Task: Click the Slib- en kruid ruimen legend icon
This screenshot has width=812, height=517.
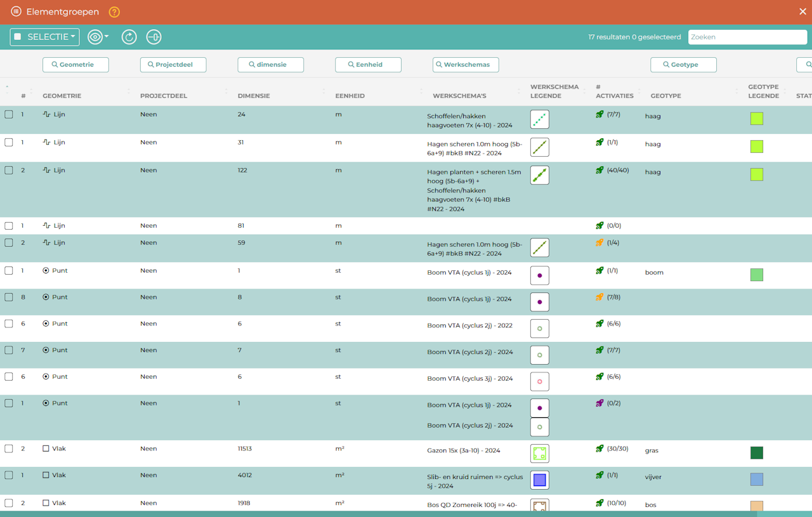Action: click(539, 480)
